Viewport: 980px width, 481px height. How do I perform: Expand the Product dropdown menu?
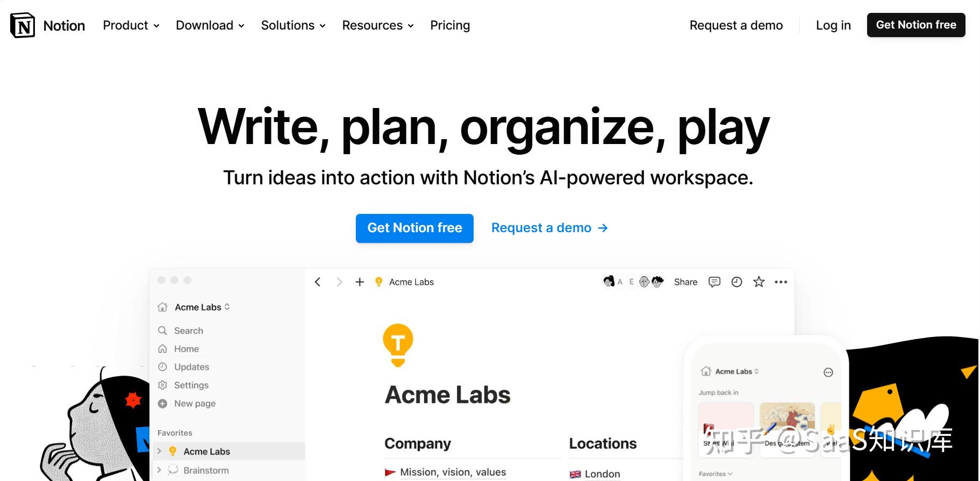(131, 25)
